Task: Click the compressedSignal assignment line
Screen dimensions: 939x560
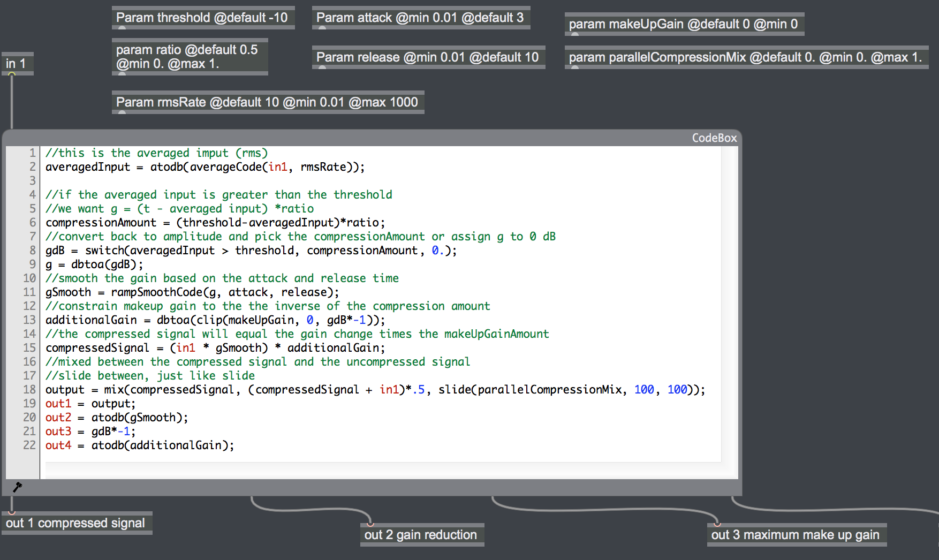Action: 215,348
